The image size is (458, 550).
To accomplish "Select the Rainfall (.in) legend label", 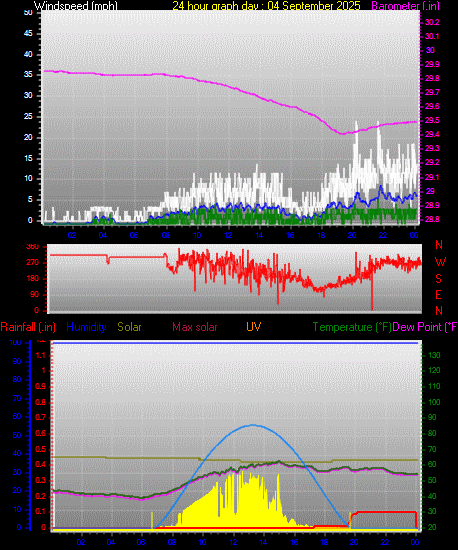I will coord(28,327).
